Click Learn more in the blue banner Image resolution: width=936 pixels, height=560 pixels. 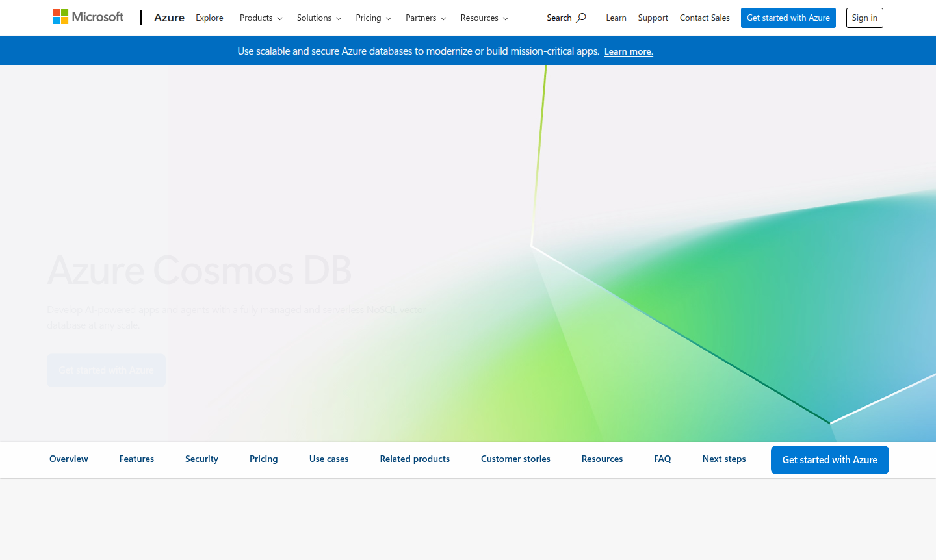[x=628, y=51]
